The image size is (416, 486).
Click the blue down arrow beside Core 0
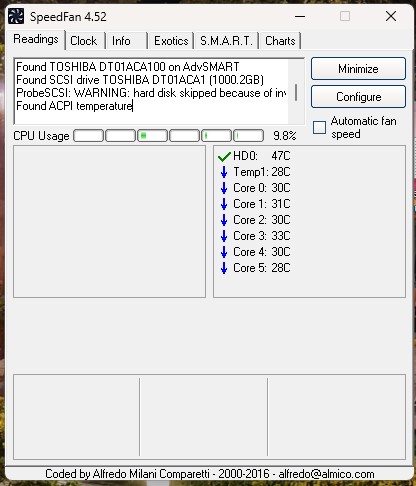coord(224,188)
